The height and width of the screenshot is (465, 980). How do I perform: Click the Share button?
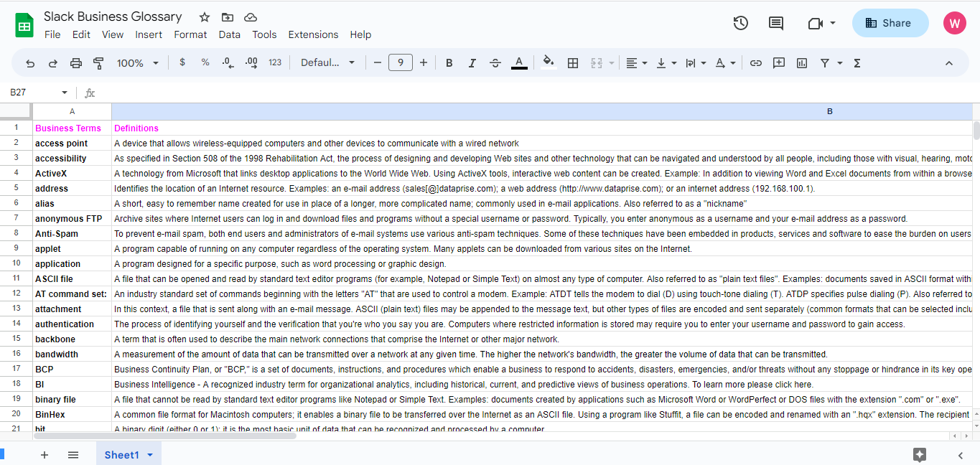[889, 23]
